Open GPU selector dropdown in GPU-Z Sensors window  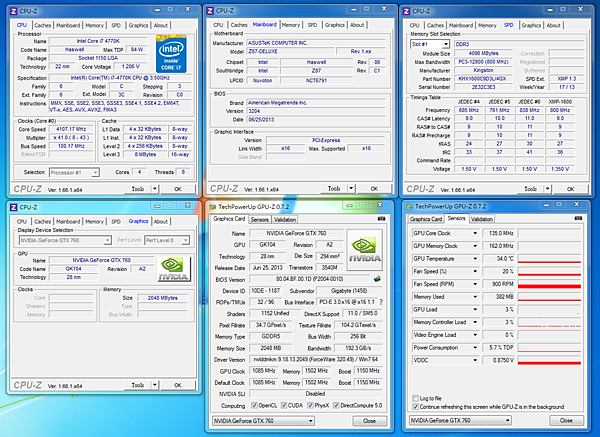pyautogui.click(x=460, y=421)
